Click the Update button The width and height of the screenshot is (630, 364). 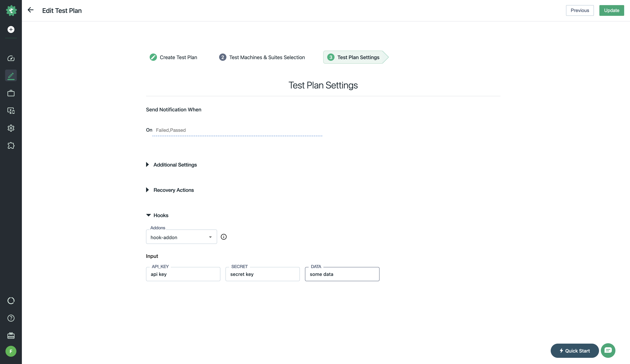pyautogui.click(x=611, y=11)
